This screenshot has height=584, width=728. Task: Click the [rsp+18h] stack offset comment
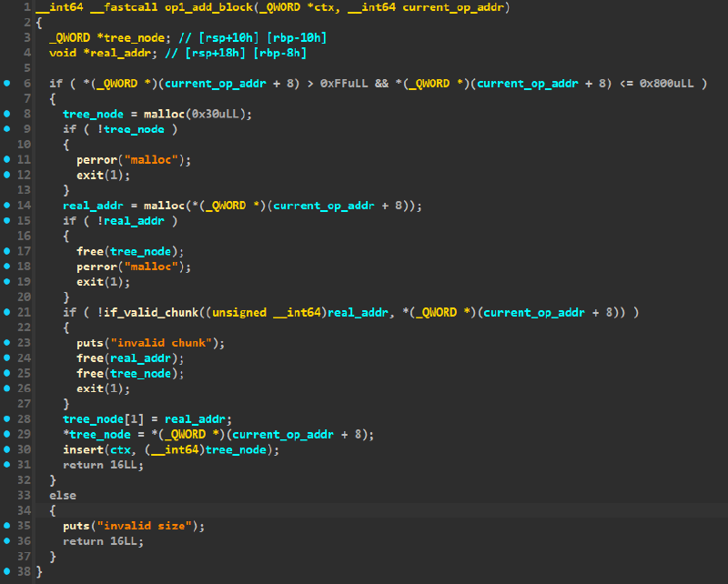216,53
